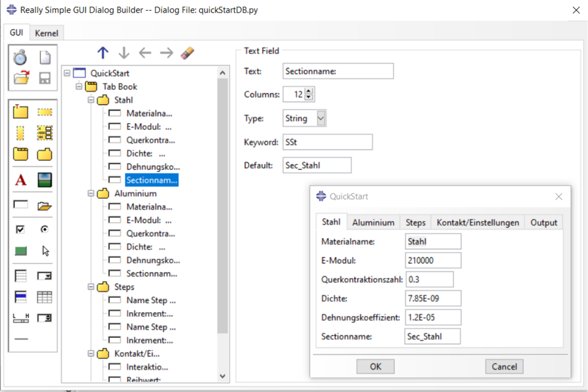This screenshot has height=392, width=588.
Task: Add a combo box widget from the toolbox
Action: point(45,276)
